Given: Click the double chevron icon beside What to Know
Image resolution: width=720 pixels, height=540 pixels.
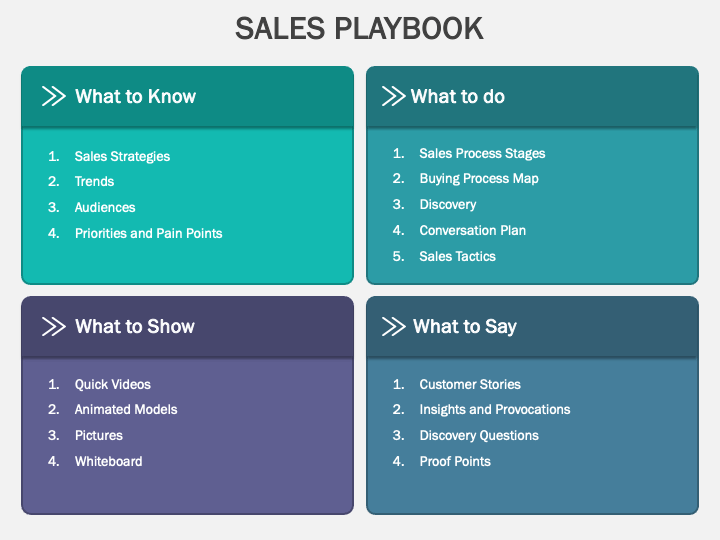Looking at the screenshot, I should click(x=54, y=96).
